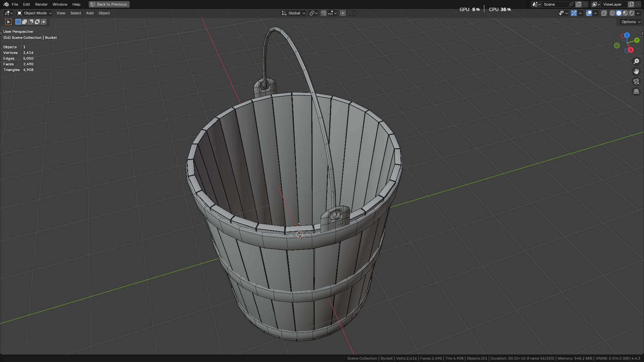Open the gizmo settings dropdown arrow
The width and height of the screenshot is (644, 362).
click(580, 13)
